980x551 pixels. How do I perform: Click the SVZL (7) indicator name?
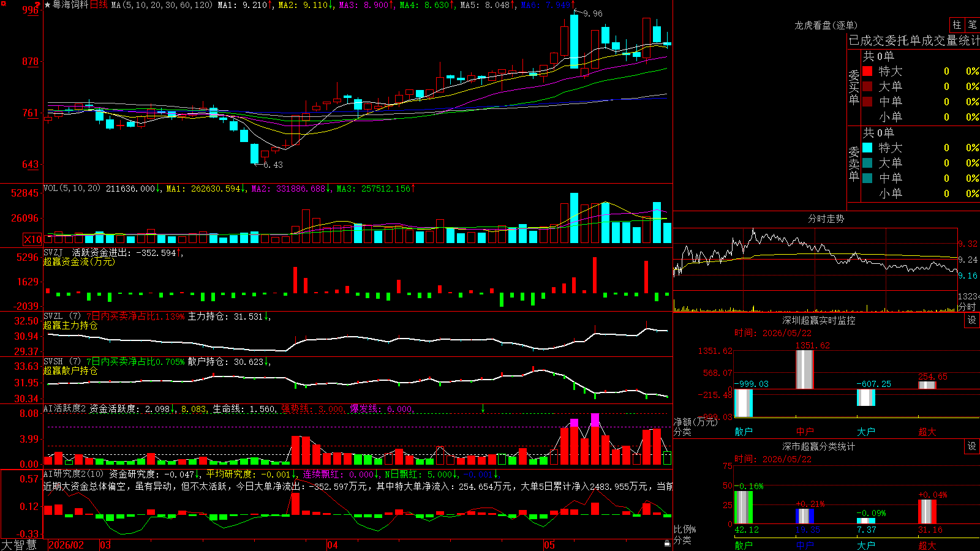click(62, 317)
